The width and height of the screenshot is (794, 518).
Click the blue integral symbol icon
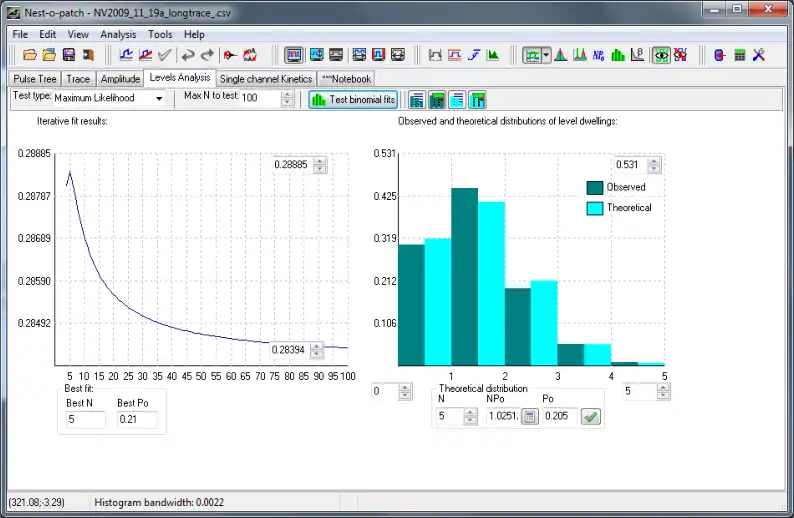pyautogui.click(x=474, y=55)
